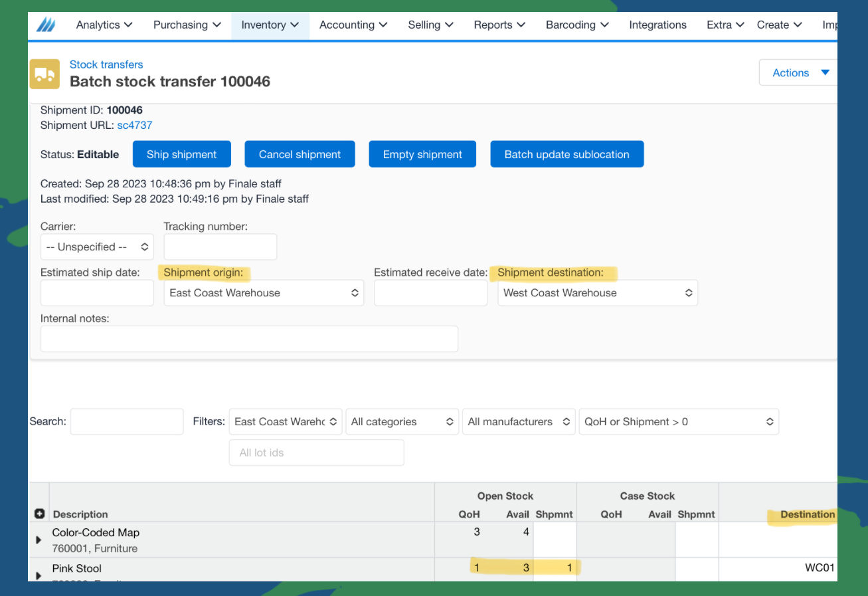Image resolution: width=868 pixels, height=596 pixels.
Task: Open the Reports menu
Action: [499, 25]
